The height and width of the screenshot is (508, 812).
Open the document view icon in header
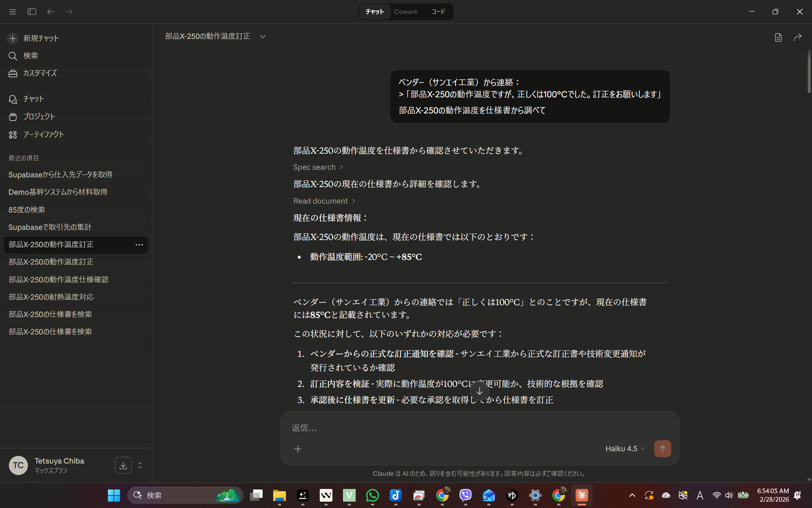pos(778,38)
